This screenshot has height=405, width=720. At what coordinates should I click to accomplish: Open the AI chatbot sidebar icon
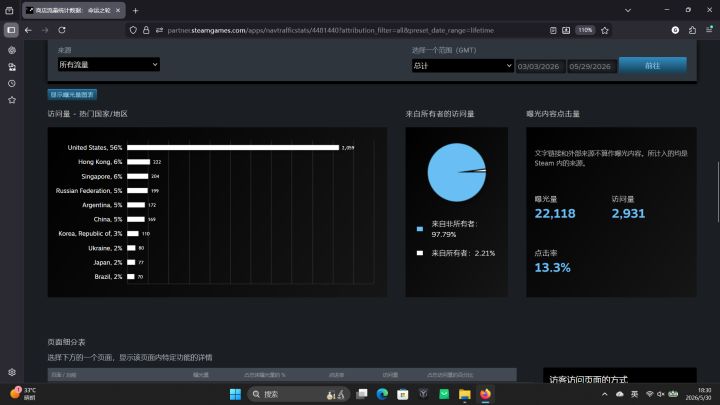pyautogui.click(x=12, y=50)
